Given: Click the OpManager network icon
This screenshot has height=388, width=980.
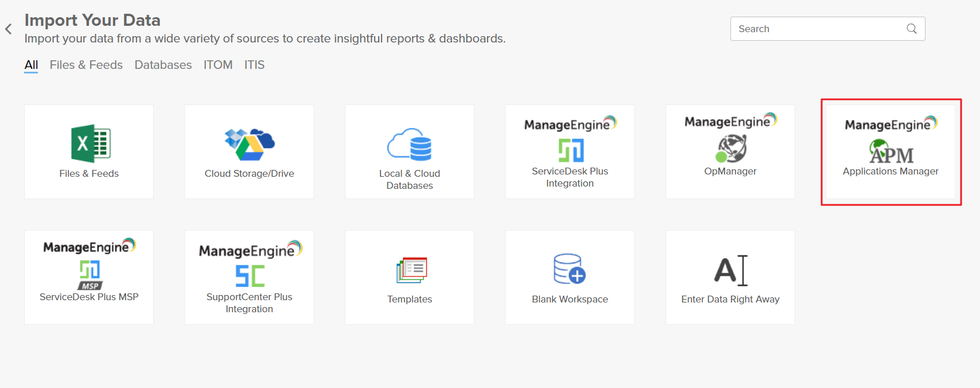Looking at the screenshot, I should click(732, 149).
